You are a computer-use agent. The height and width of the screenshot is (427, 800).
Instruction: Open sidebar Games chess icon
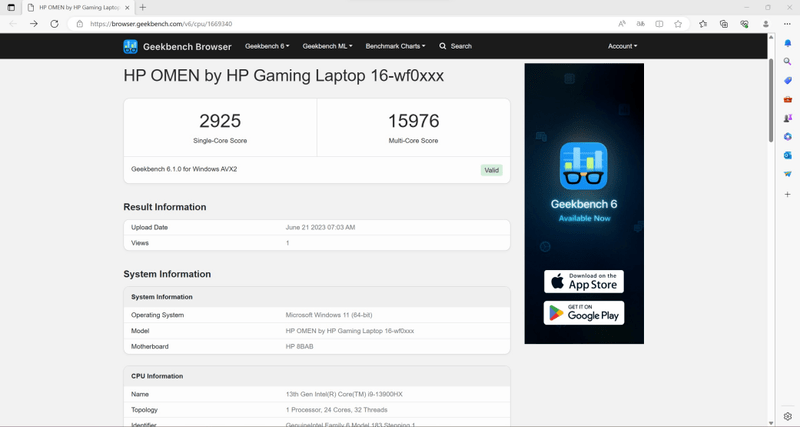(788, 118)
